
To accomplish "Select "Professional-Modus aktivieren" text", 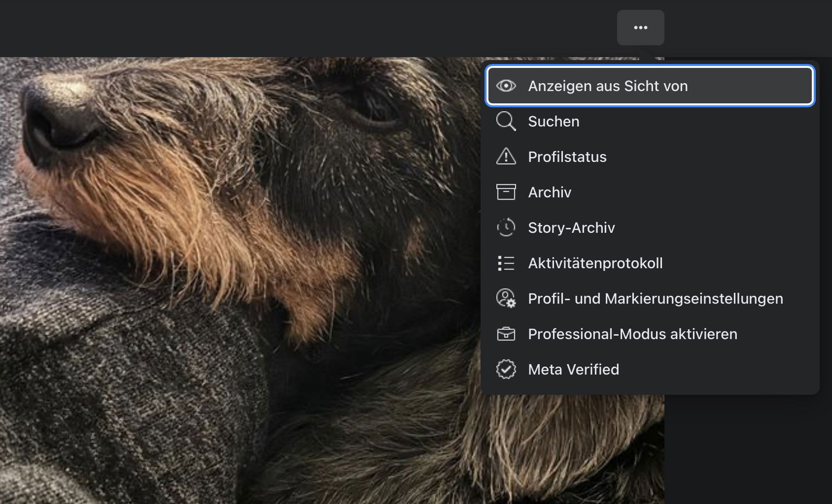I will [x=632, y=334].
